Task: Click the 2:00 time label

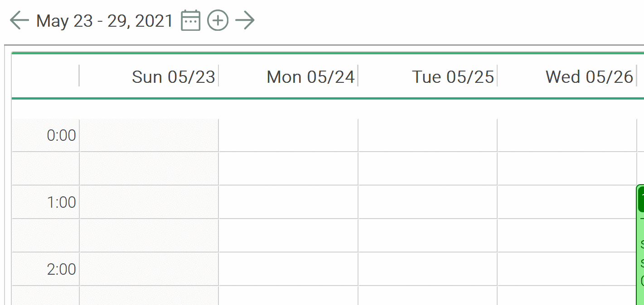Action: [x=61, y=269]
